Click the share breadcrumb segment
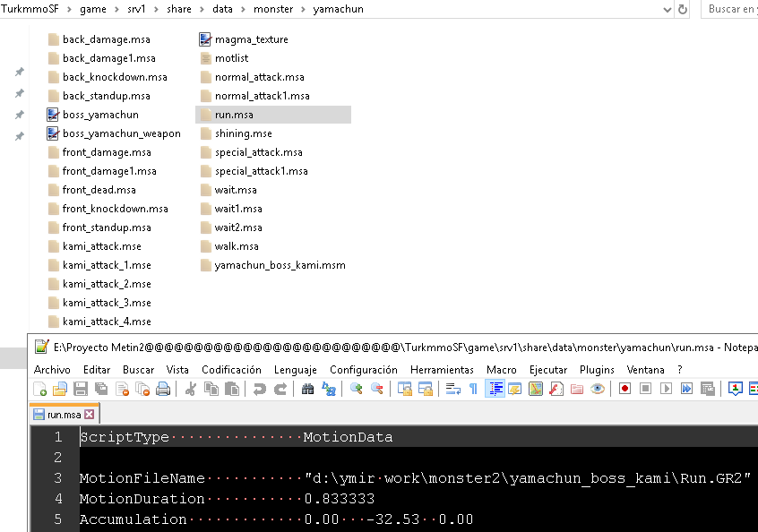The width and height of the screenshot is (758, 532). tap(179, 9)
